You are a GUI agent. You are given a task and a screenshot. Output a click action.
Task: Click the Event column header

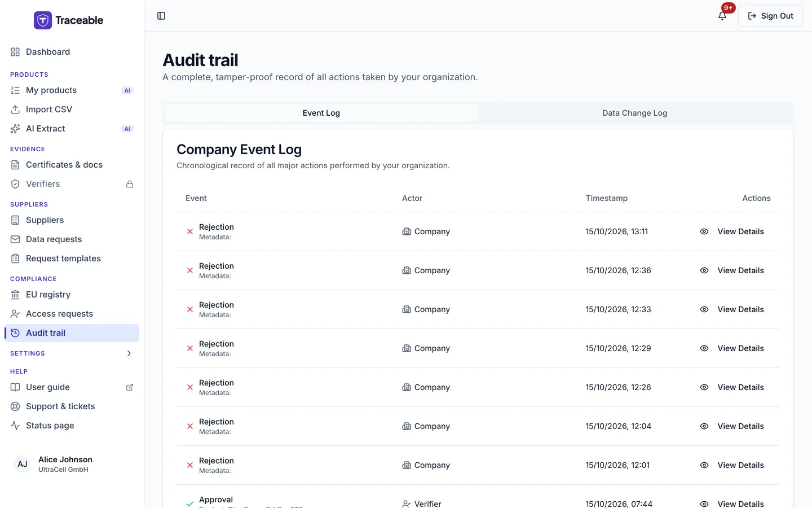click(x=196, y=198)
